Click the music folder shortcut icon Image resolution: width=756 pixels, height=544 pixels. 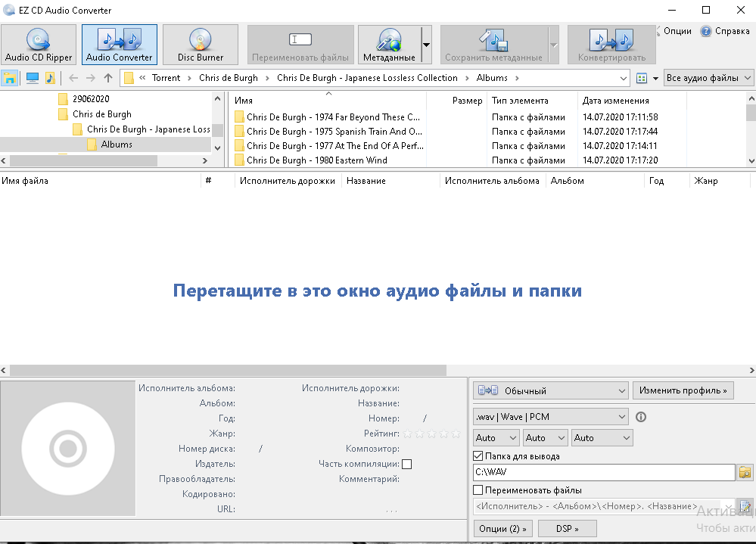(50, 78)
